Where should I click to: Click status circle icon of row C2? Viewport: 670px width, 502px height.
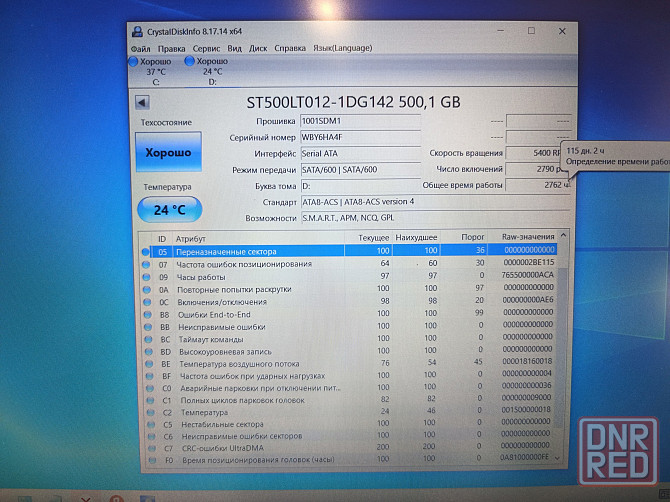[x=150, y=413]
